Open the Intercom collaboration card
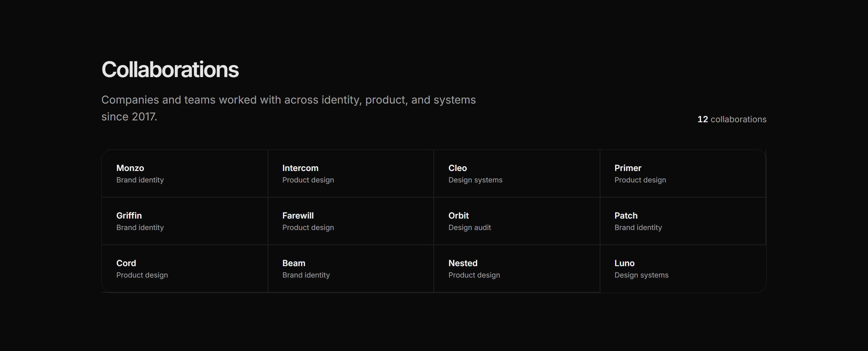The height and width of the screenshot is (351, 868). pyautogui.click(x=351, y=173)
